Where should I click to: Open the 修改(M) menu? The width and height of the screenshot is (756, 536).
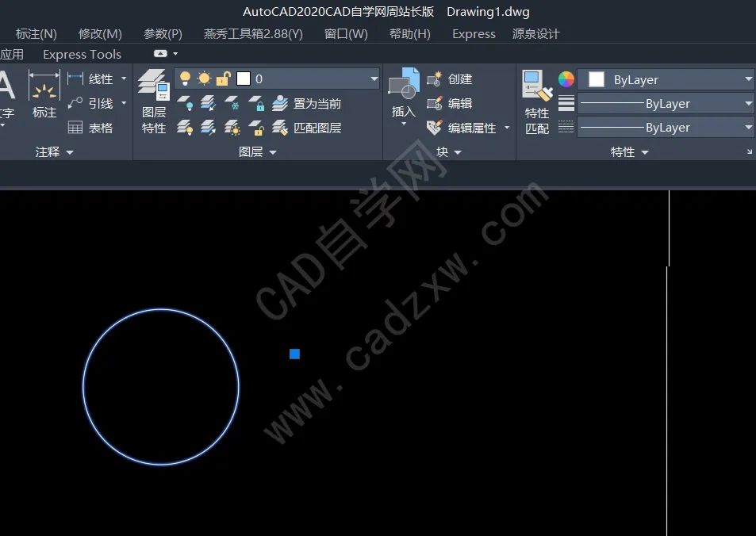pyautogui.click(x=100, y=33)
